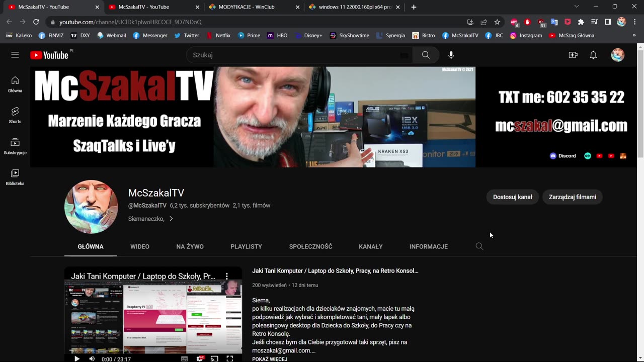Mute the featured video volume

[92, 359]
